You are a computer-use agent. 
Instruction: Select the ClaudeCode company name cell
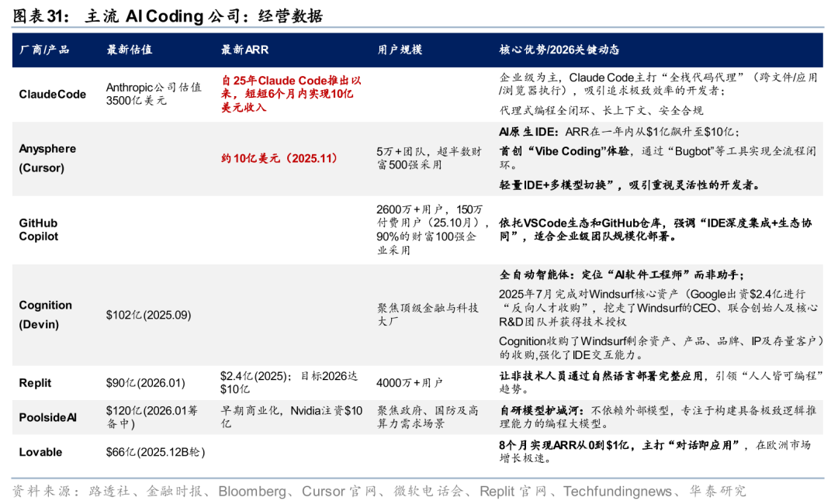click(53, 95)
